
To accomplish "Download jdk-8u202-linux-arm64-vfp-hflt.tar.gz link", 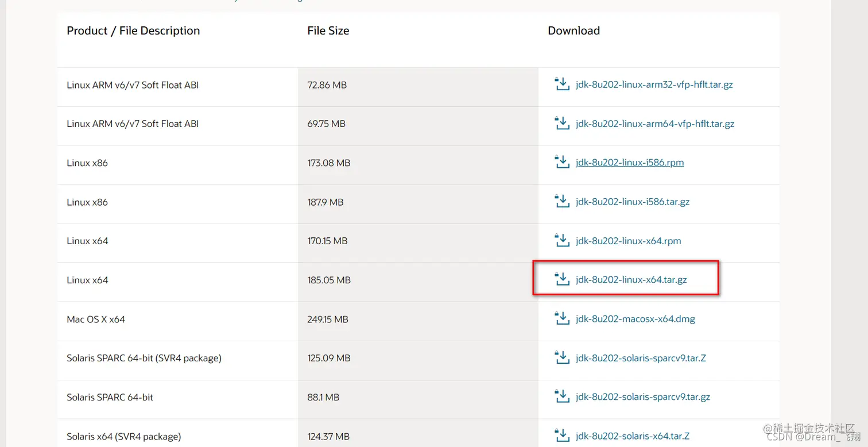I will point(655,124).
